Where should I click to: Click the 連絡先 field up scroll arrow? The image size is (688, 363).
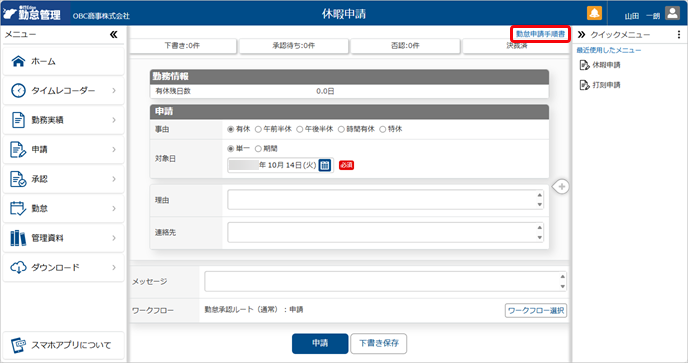(540, 227)
